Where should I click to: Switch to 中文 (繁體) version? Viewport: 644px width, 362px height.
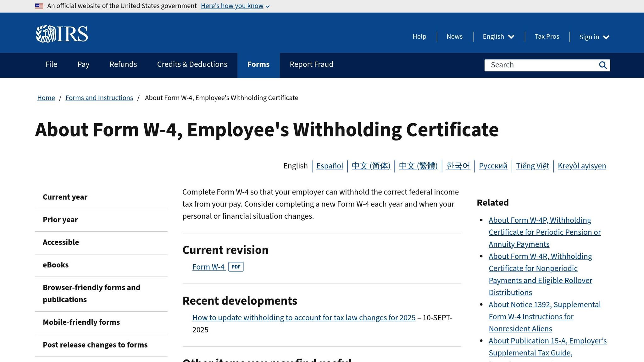click(x=418, y=166)
